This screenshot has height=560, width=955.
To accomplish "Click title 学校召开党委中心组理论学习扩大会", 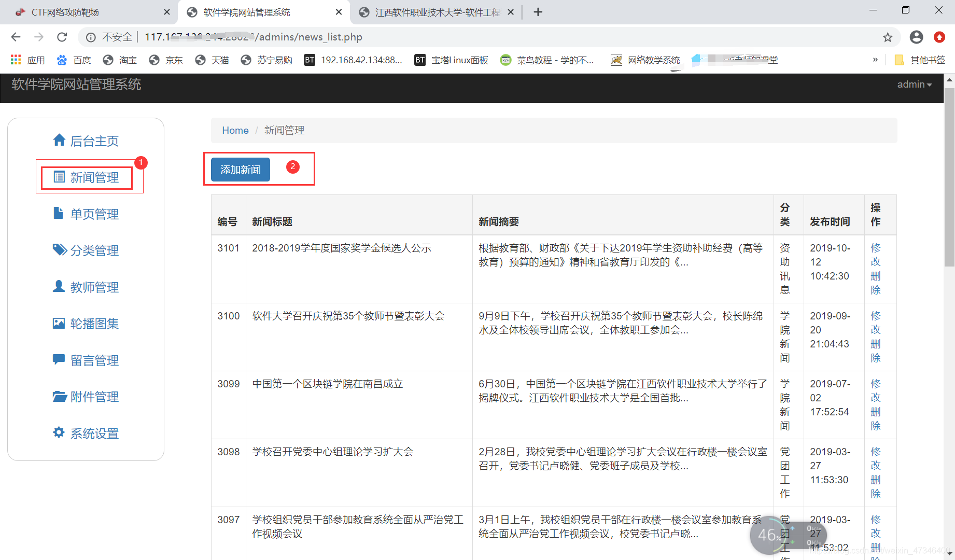I will [x=333, y=452].
